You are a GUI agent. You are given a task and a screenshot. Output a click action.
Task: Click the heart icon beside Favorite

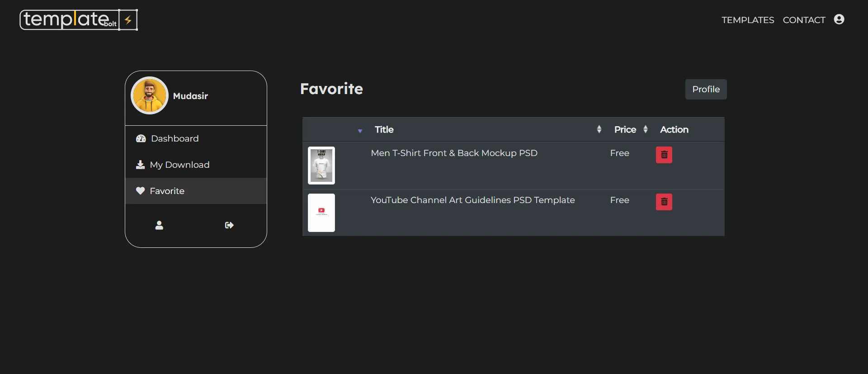coord(140,191)
